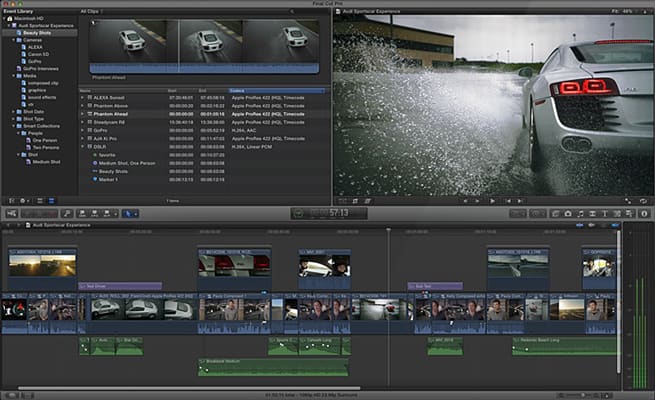
Task: Open the Titles browser T icon
Action: point(604,213)
